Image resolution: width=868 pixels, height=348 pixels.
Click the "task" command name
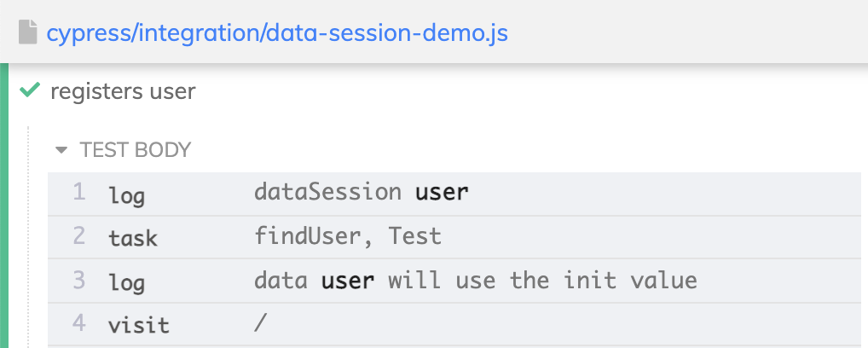coord(133,238)
